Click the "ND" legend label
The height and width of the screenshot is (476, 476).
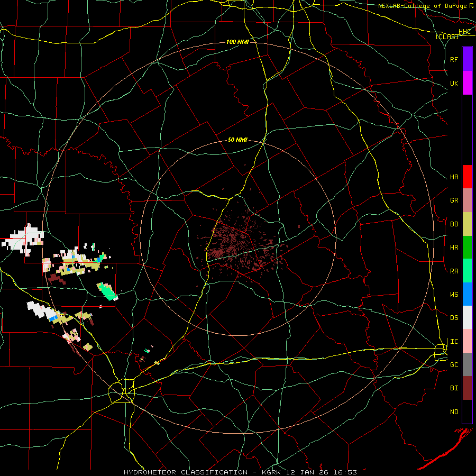tap(454, 412)
